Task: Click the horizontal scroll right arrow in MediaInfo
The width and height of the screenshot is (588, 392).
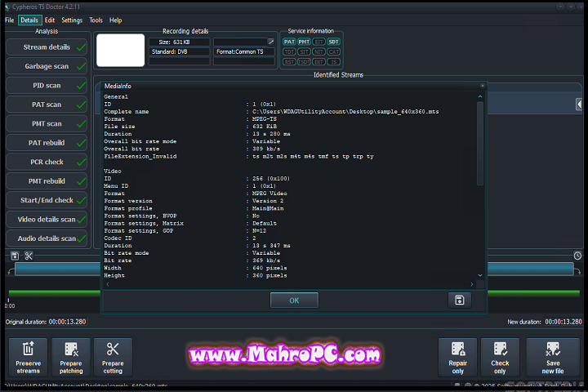Action: tap(472, 284)
